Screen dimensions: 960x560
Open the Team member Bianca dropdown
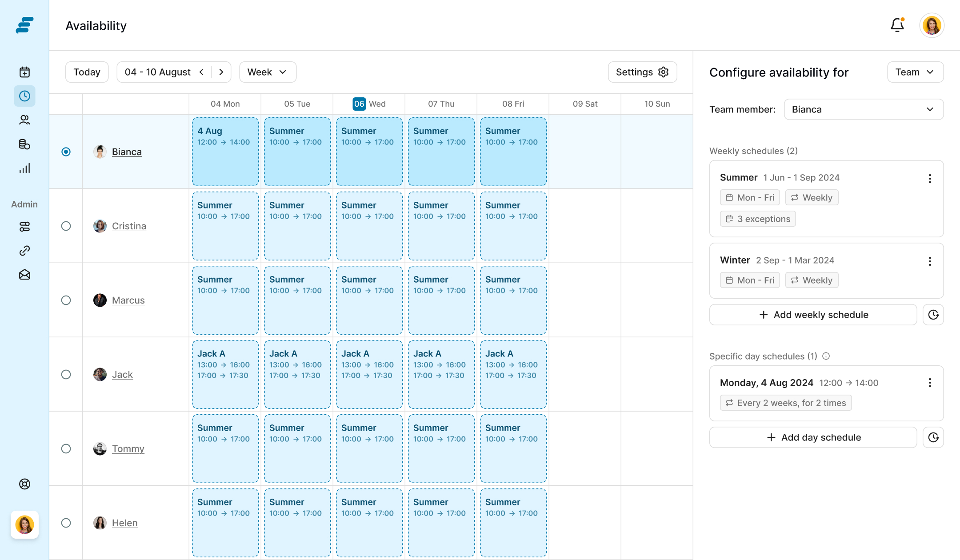pos(863,109)
